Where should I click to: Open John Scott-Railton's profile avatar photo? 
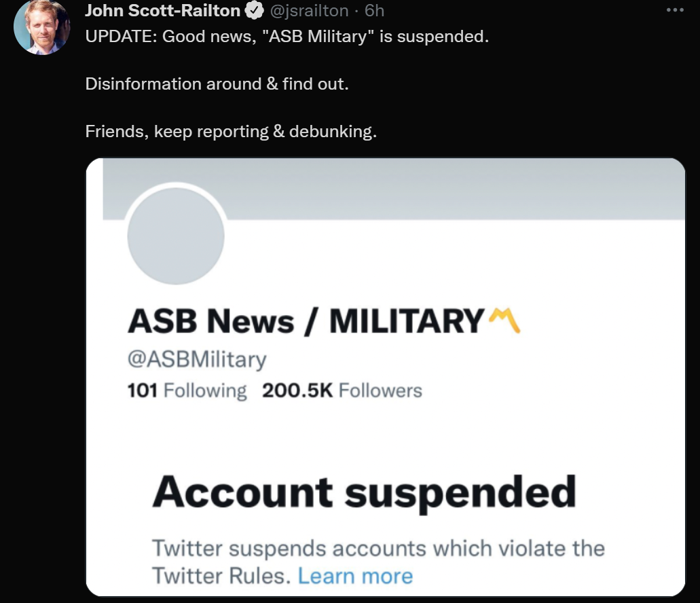tap(42, 27)
